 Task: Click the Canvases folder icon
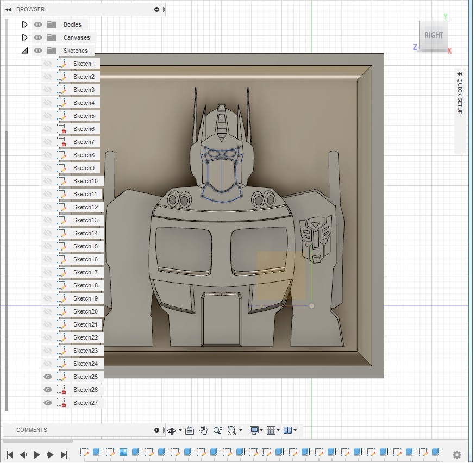coord(52,37)
